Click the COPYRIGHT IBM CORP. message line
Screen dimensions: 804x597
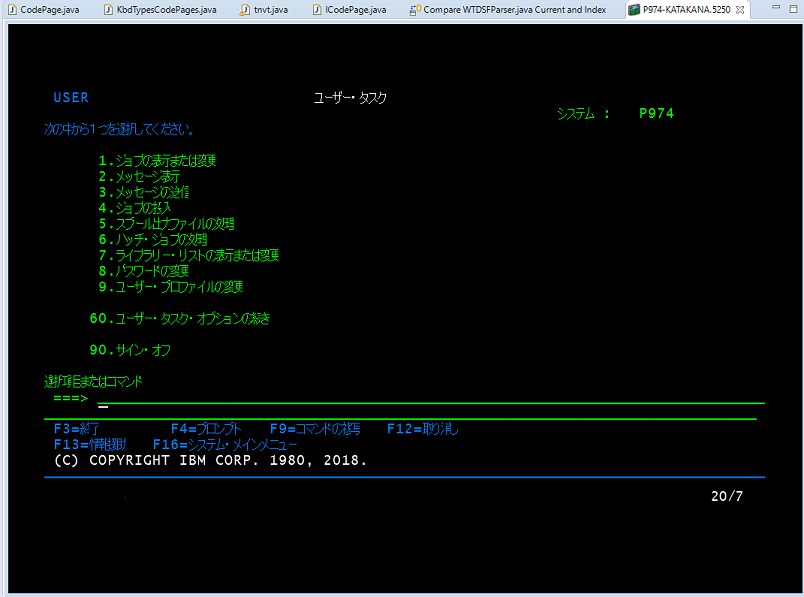click(210, 461)
